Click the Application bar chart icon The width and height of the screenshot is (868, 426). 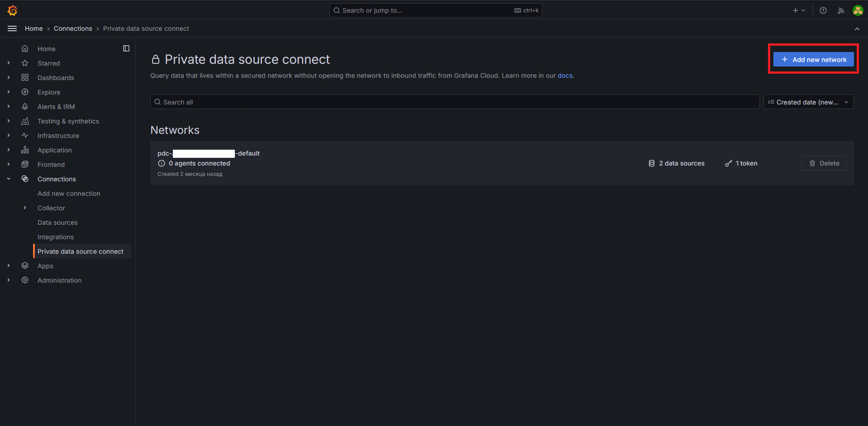25,150
